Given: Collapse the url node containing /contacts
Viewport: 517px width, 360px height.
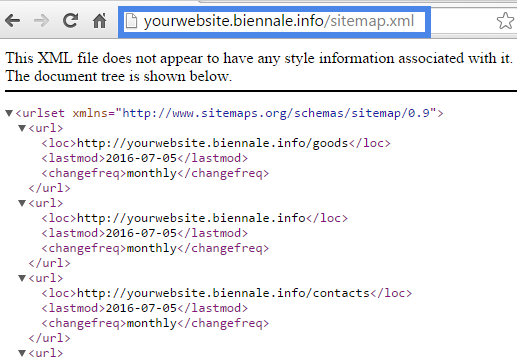Looking at the screenshot, I should pos(22,278).
